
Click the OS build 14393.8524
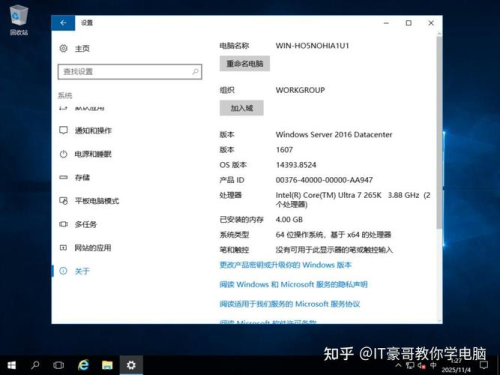[296, 165]
